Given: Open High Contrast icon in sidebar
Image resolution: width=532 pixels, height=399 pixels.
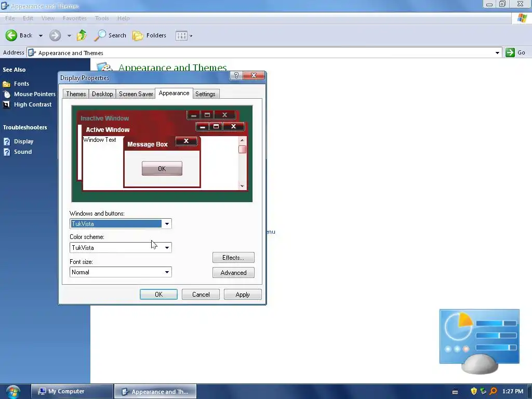Looking at the screenshot, I should [x=6, y=105].
